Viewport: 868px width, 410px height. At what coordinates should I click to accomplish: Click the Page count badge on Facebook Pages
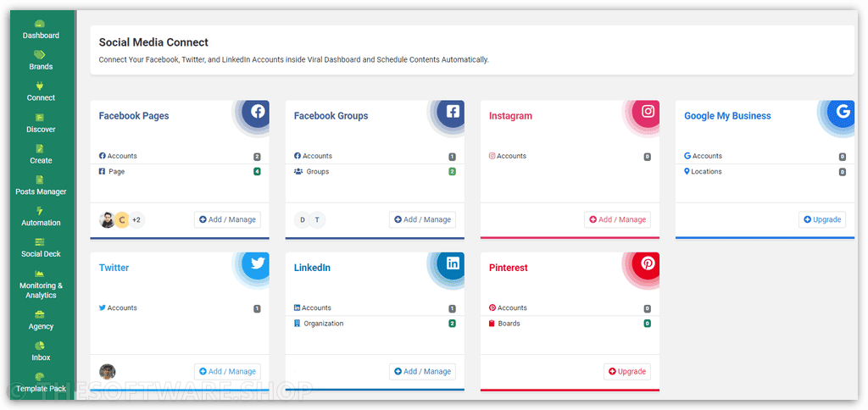pos(257,172)
